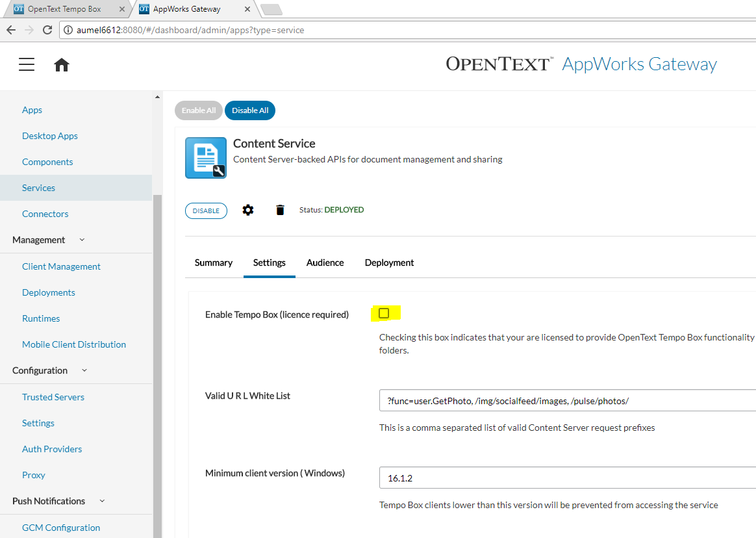Click the sidebar vertical scrollbar thumb
This screenshot has height=538, width=756.
[157, 366]
